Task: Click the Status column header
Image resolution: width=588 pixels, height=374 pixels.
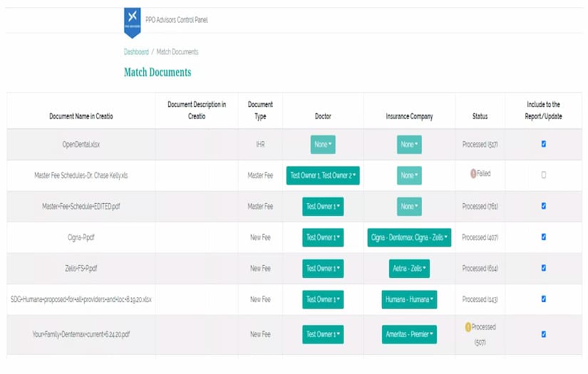Action: pyautogui.click(x=480, y=116)
